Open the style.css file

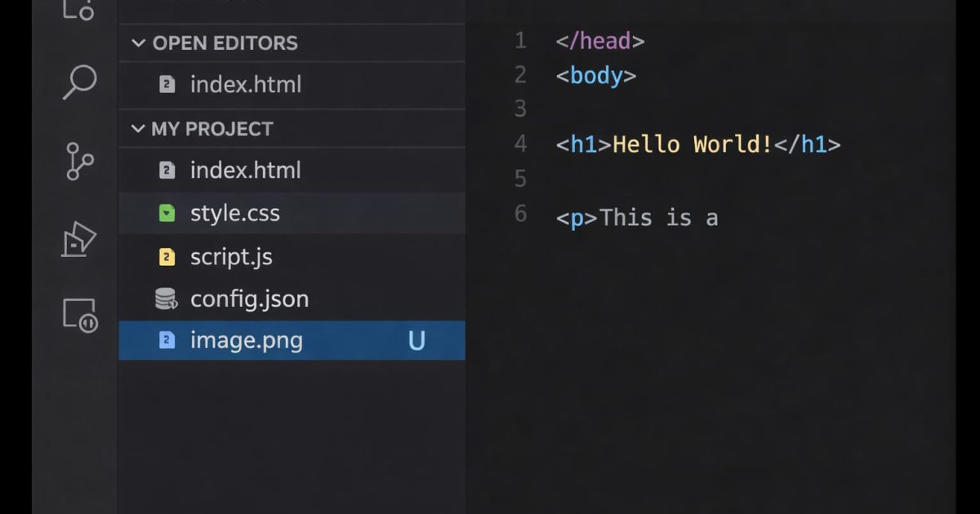235,213
